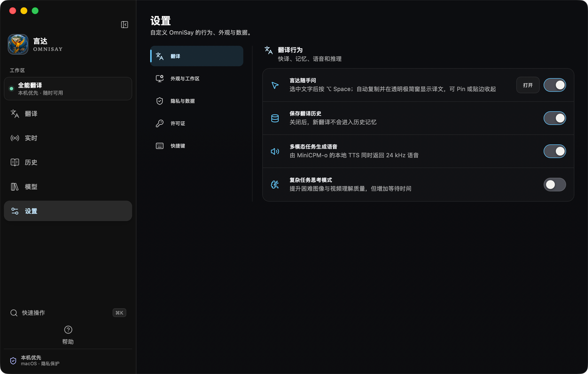Click the 帮助 label

click(68, 342)
